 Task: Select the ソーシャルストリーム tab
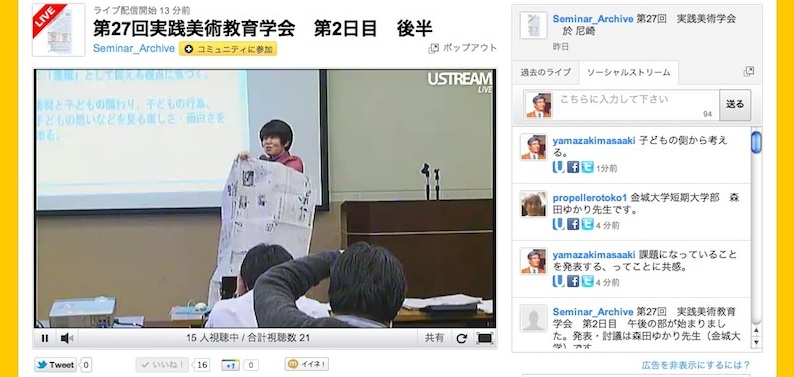[x=628, y=72]
